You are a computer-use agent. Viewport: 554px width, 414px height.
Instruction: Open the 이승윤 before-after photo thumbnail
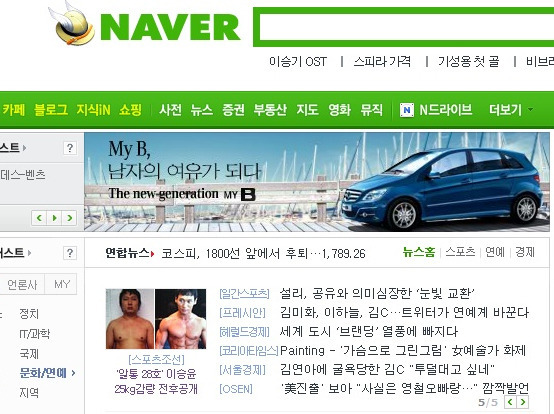156,319
